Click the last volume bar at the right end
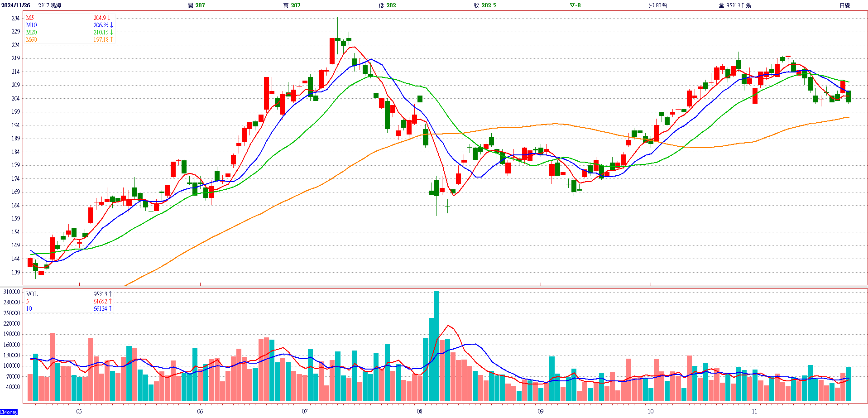 coord(849,384)
